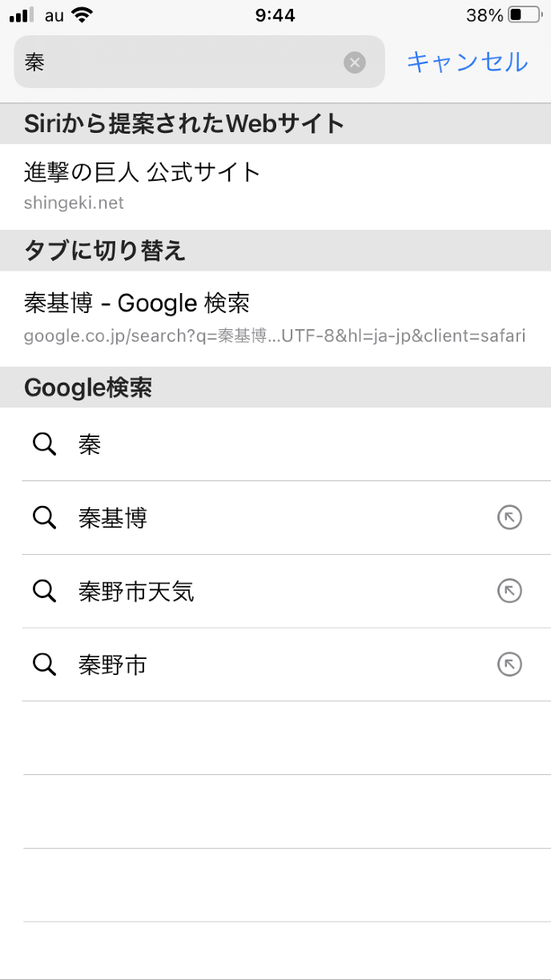Tap magnifier icon beside 秦野市 suggestion
Screen dimensions: 551x980
(x=44, y=665)
